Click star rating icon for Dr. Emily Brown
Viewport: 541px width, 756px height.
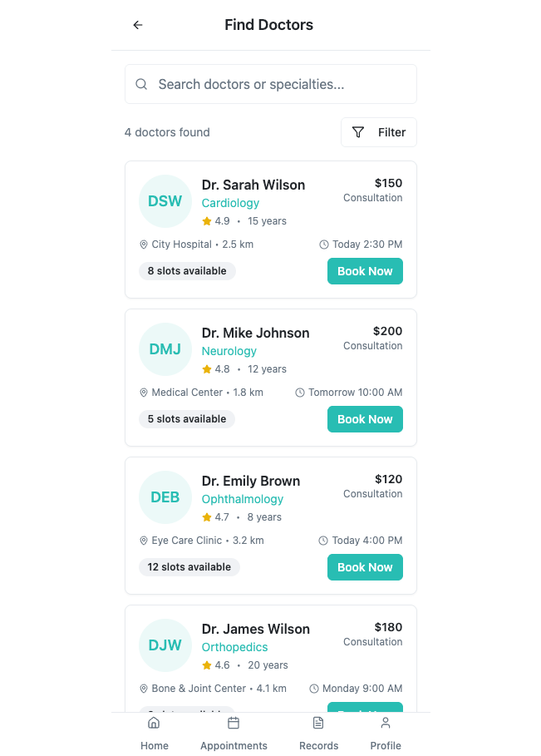(207, 517)
